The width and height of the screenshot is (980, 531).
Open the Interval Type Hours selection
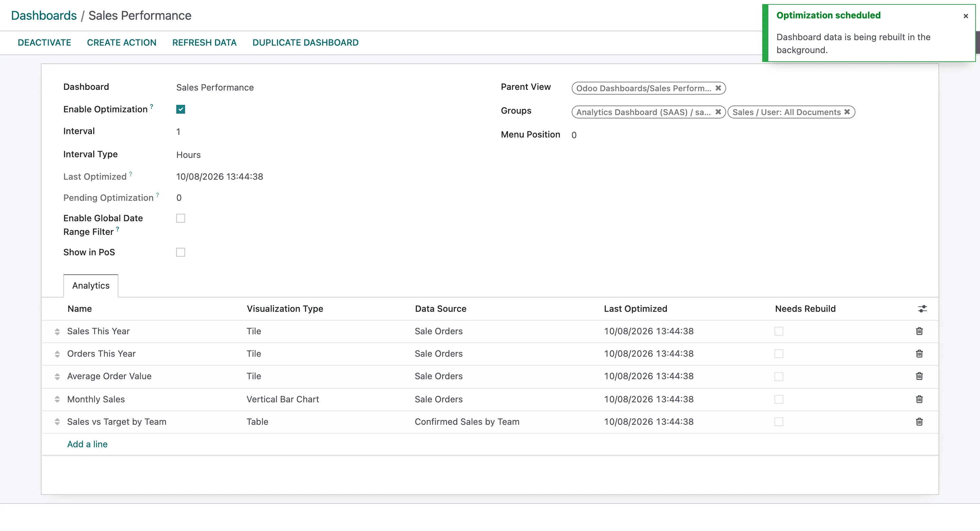tap(188, 155)
